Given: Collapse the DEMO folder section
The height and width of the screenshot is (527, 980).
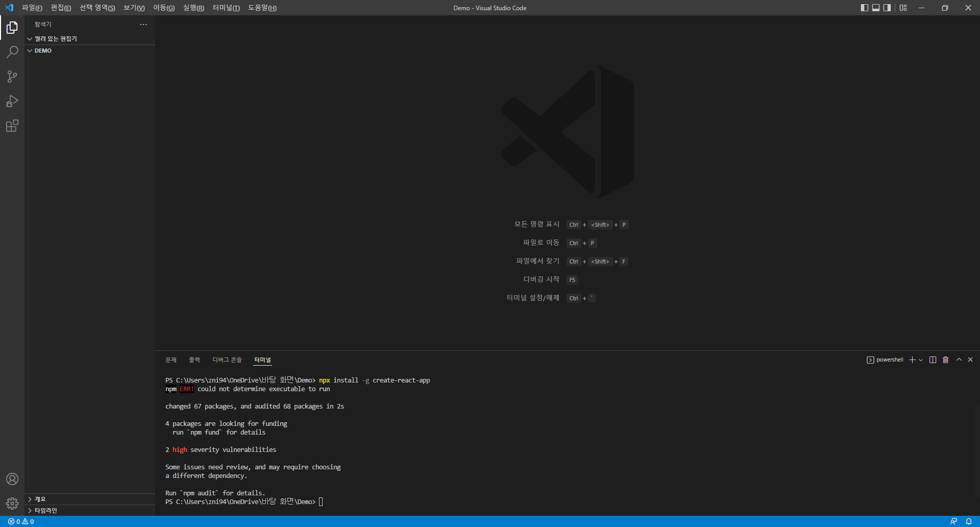Looking at the screenshot, I should (90, 51).
